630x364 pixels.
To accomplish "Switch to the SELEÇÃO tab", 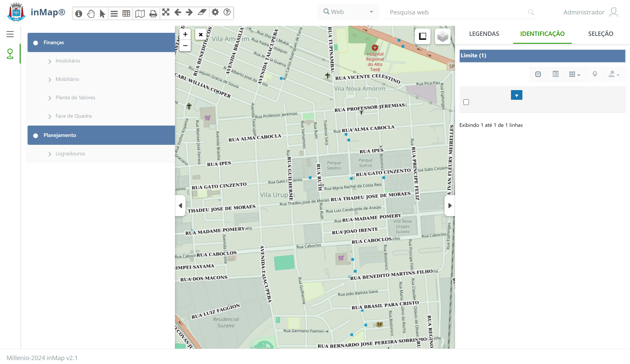I will pyautogui.click(x=600, y=34).
